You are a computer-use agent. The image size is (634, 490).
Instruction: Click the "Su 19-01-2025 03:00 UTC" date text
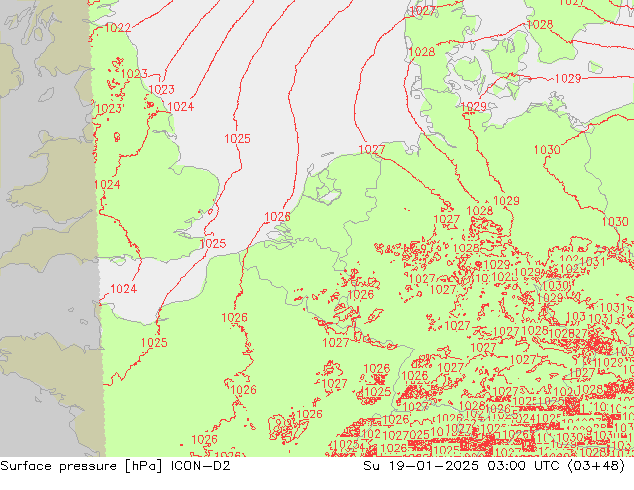(x=461, y=466)
